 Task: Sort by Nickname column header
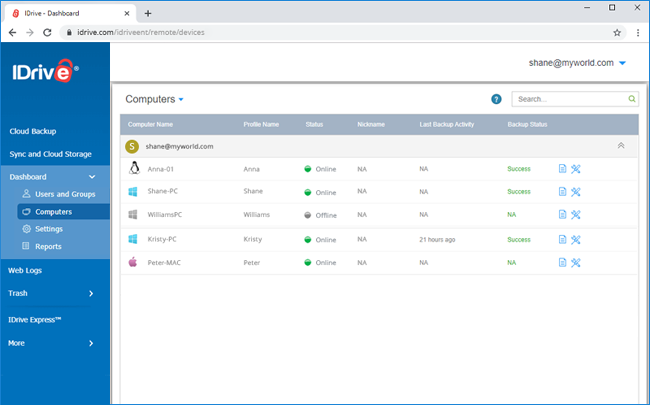371,124
